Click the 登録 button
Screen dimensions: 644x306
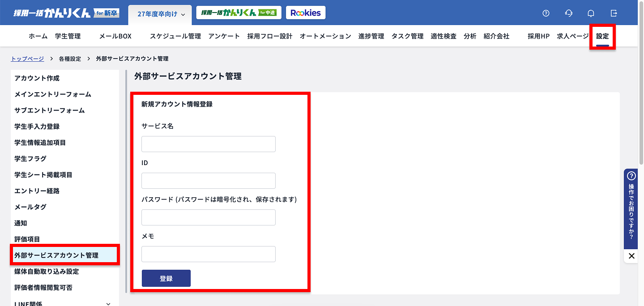pos(166,278)
